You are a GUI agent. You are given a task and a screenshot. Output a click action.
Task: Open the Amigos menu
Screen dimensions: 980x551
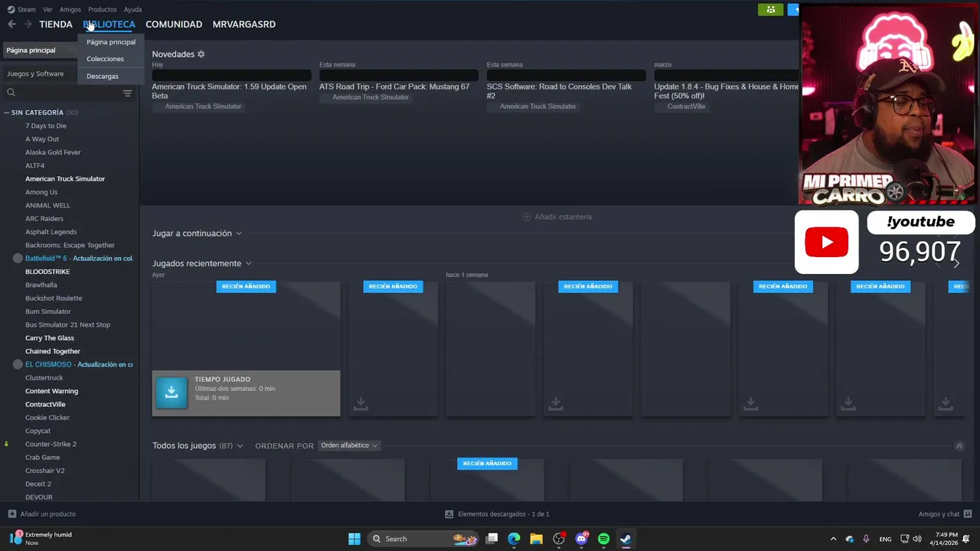[70, 9]
